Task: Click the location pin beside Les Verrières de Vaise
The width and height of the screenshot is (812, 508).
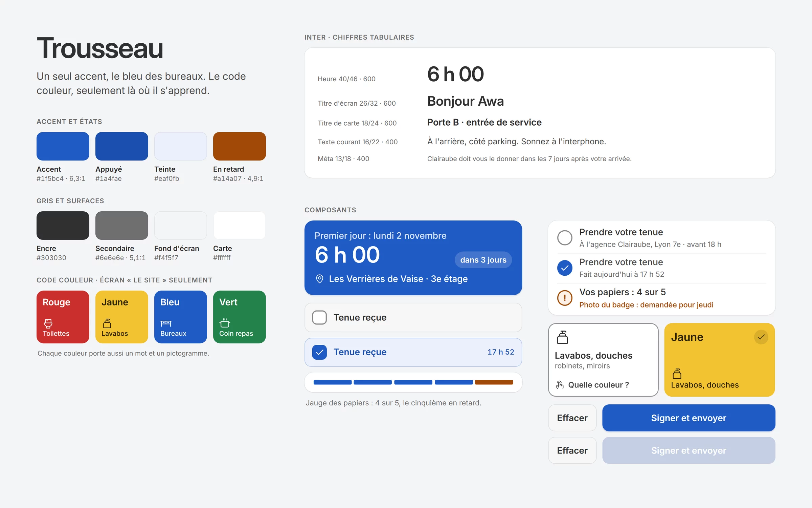Action: tap(319, 279)
